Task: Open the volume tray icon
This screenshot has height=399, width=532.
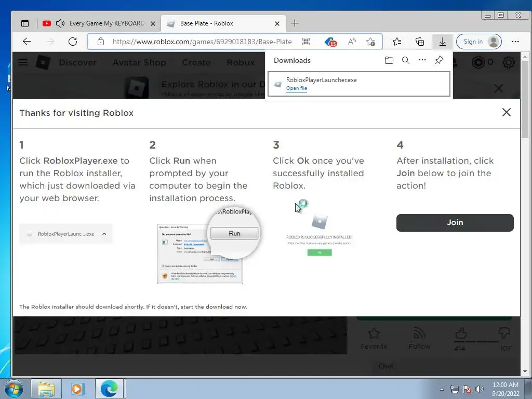Action: (x=479, y=389)
